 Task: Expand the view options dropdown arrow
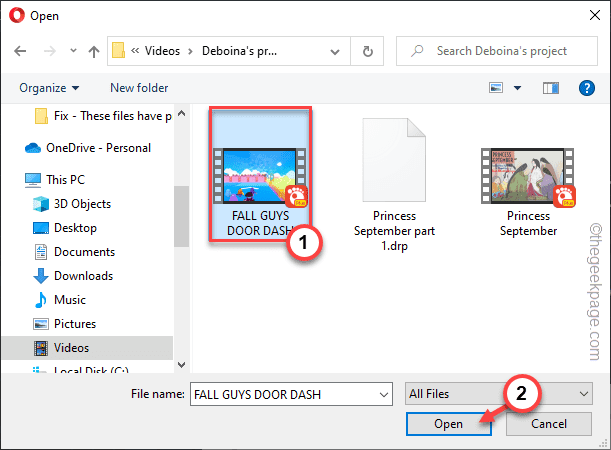click(517, 88)
